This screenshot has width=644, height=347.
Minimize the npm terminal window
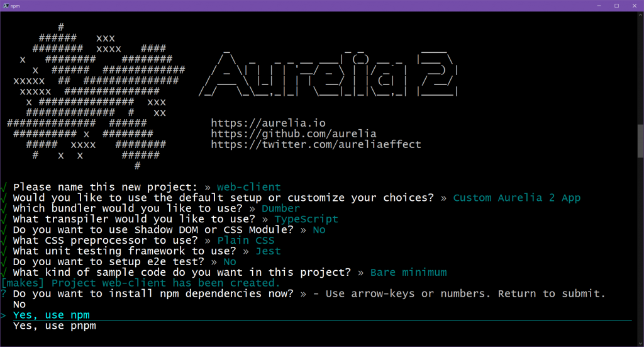[599, 6]
